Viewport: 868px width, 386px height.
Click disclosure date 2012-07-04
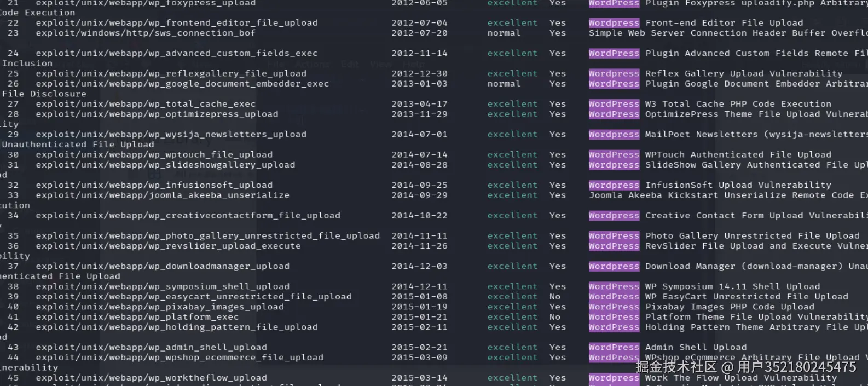(x=419, y=23)
